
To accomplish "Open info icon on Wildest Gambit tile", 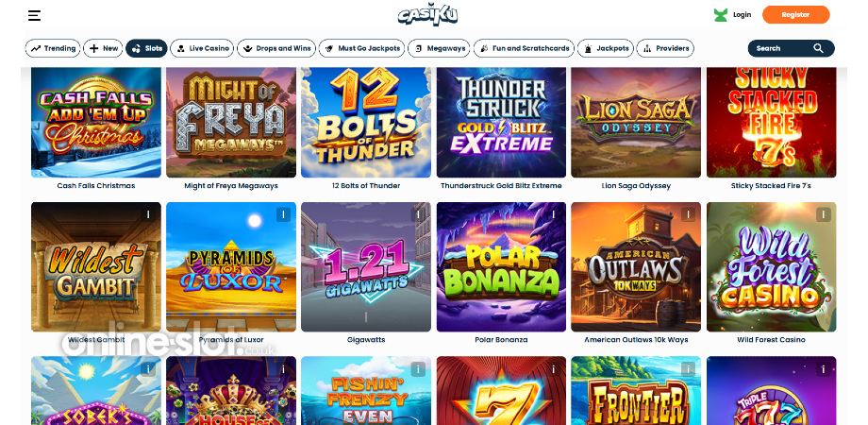I will tap(148, 214).
